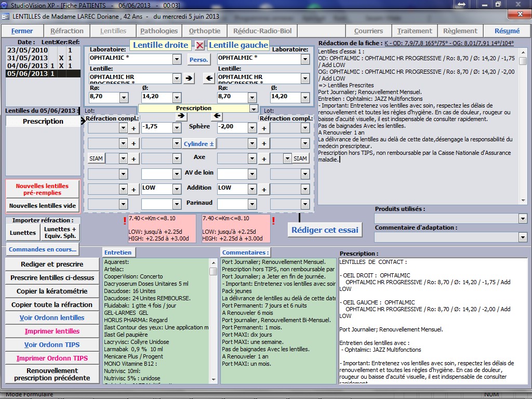The height and width of the screenshot is (399, 532).
Task: Open the Produits utilisés dropdown
Action: click(523, 219)
